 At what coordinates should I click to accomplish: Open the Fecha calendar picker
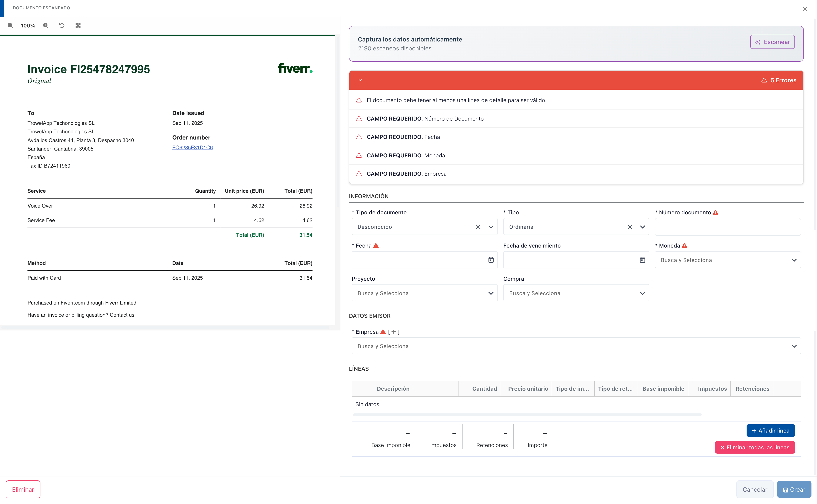click(491, 260)
